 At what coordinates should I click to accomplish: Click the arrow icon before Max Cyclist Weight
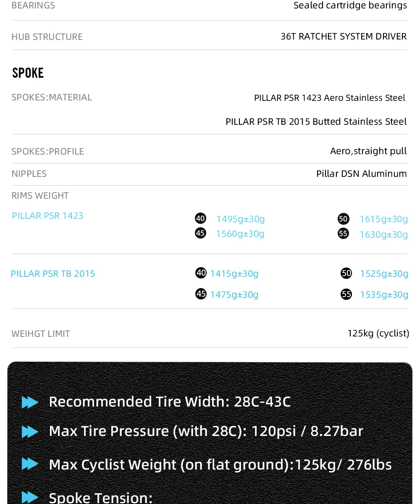click(x=30, y=464)
